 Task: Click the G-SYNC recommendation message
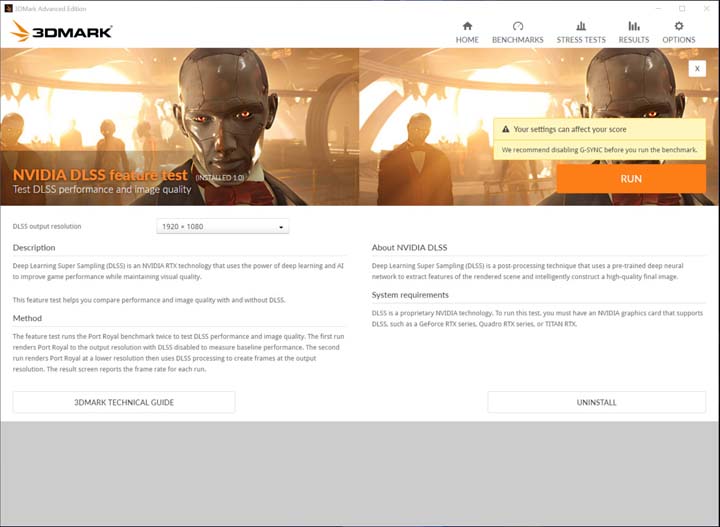pyautogui.click(x=599, y=150)
